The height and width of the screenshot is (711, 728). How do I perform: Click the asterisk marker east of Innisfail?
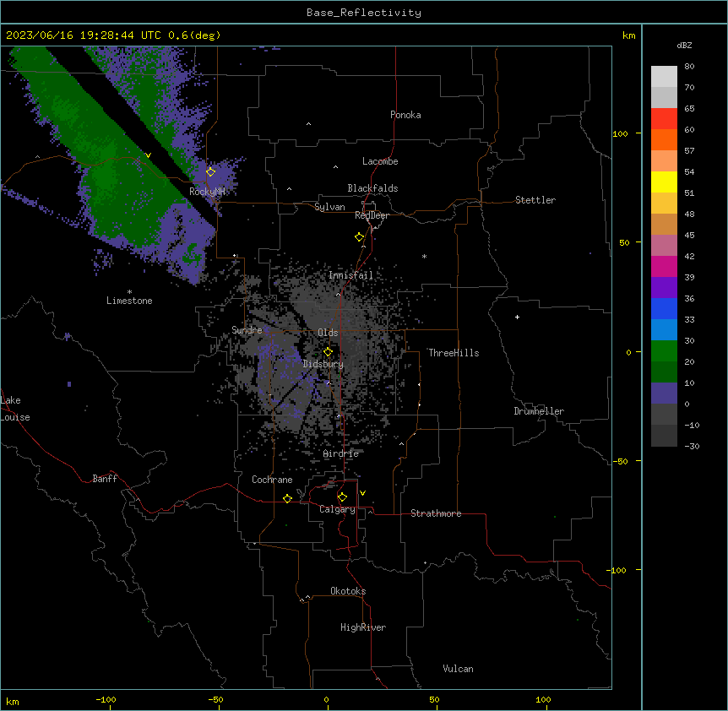click(424, 256)
